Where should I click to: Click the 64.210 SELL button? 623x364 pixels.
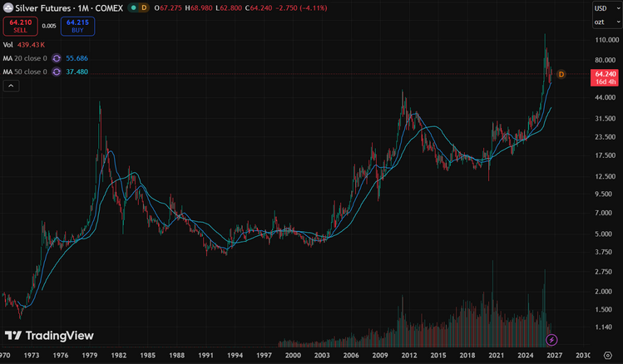(x=20, y=27)
